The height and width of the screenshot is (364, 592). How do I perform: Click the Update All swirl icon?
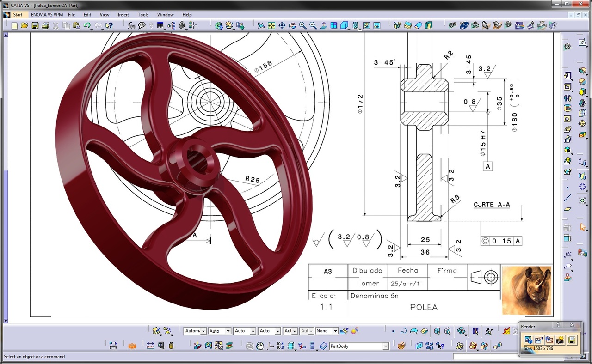[249, 346]
